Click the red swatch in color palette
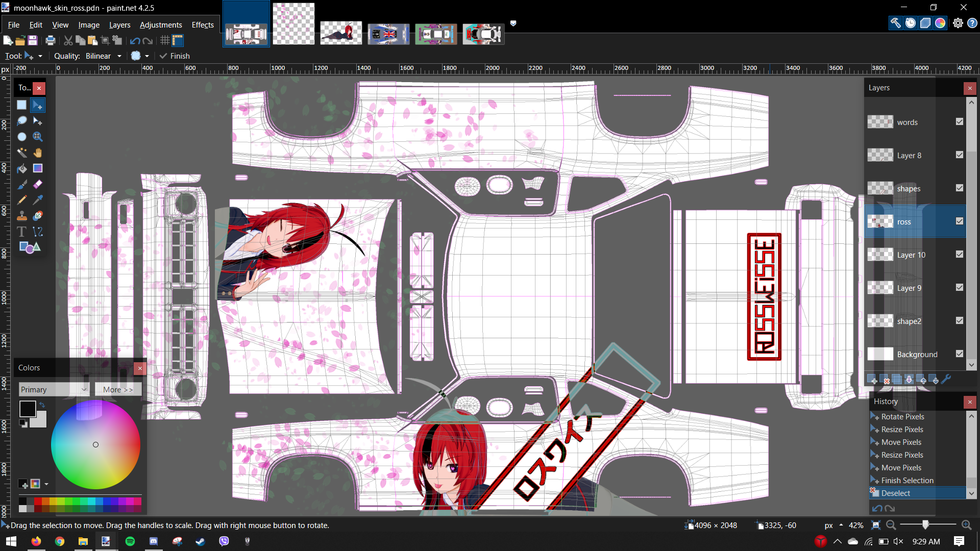The height and width of the screenshot is (551, 980). coord(38,502)
